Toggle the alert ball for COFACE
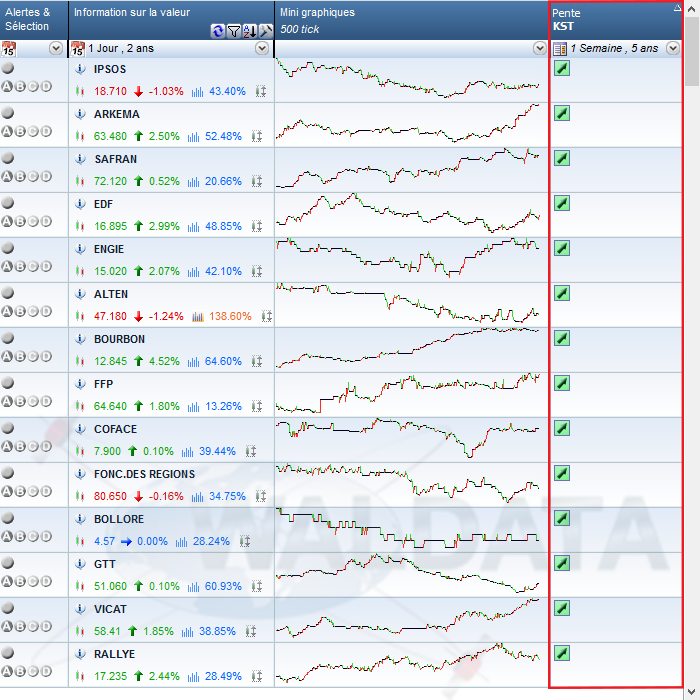 pos(8,428)
